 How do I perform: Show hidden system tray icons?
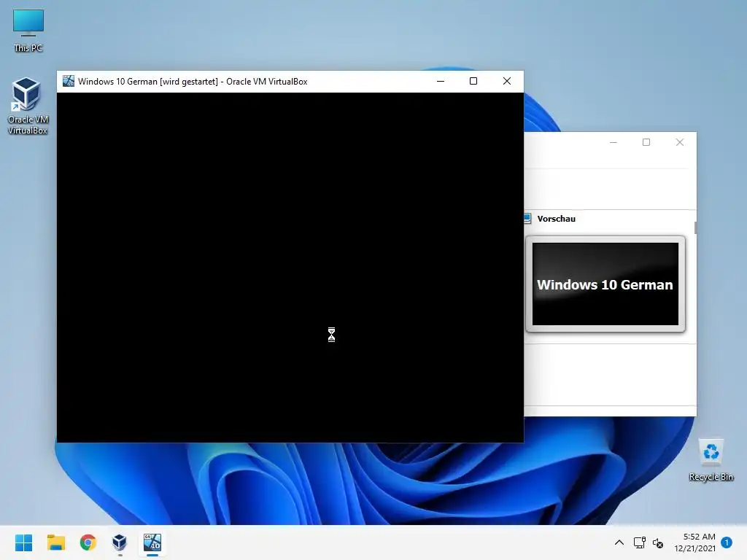click(x=619, y=542)
